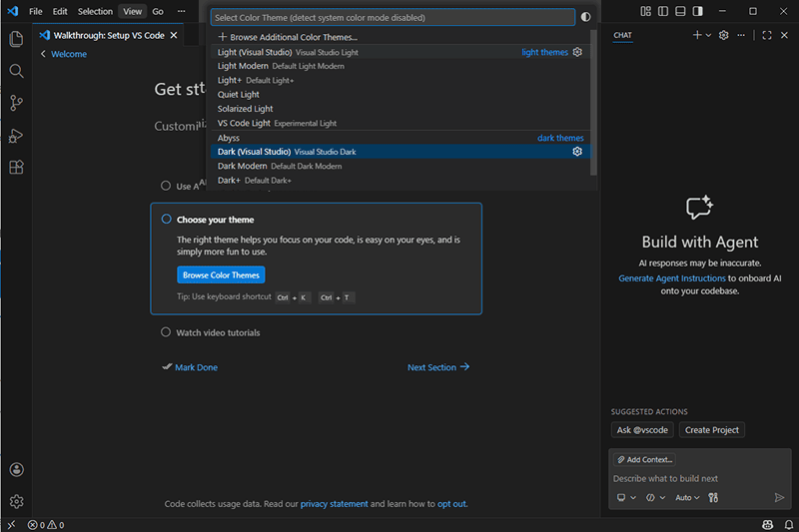This screenshot has height=532, width=799.
Task: Click the remote window icon in status bar
Action: pyautogui.click(x=11, y=525)
